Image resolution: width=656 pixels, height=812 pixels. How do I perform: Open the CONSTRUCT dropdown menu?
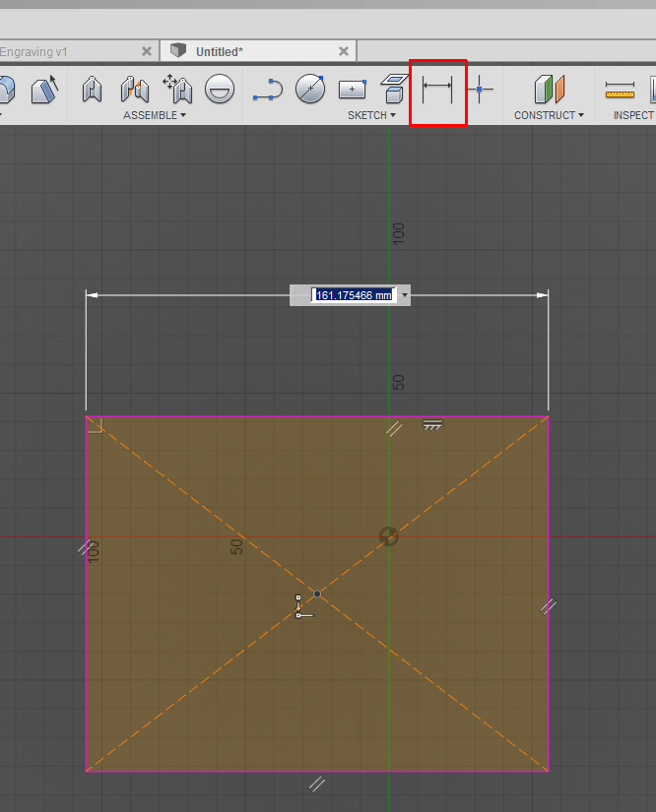pyautogui.click(x=549, y=115)
